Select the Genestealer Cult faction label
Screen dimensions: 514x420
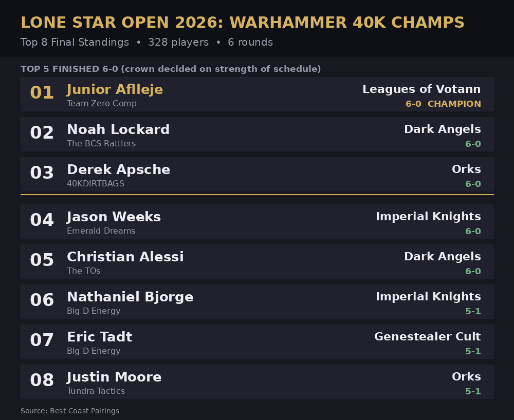[428, 336]
